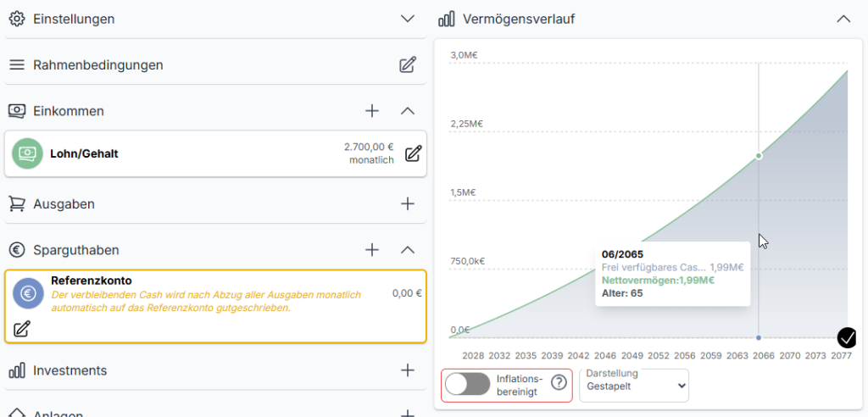Add a new Ausgaben entry

point(408,203)
